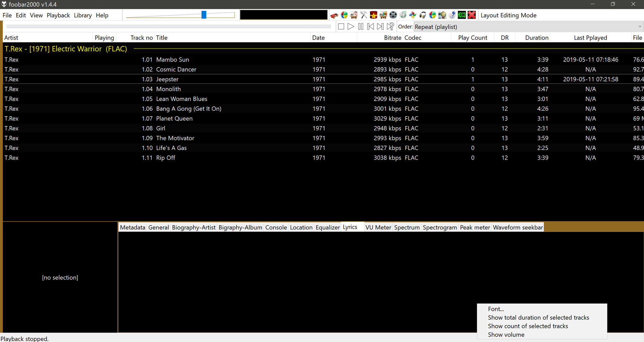644x342 pixels.
Task: Click the headphones toolbar icon
Action: (x=422, y=15)
